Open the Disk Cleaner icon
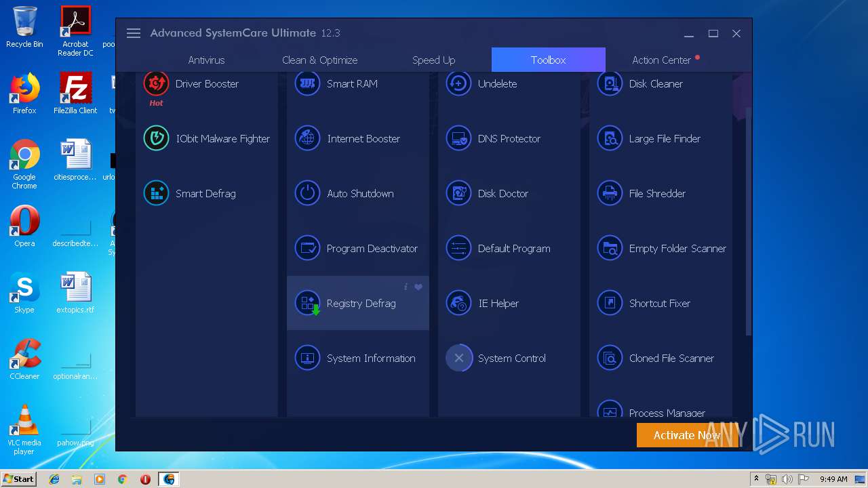 [610, 83]
